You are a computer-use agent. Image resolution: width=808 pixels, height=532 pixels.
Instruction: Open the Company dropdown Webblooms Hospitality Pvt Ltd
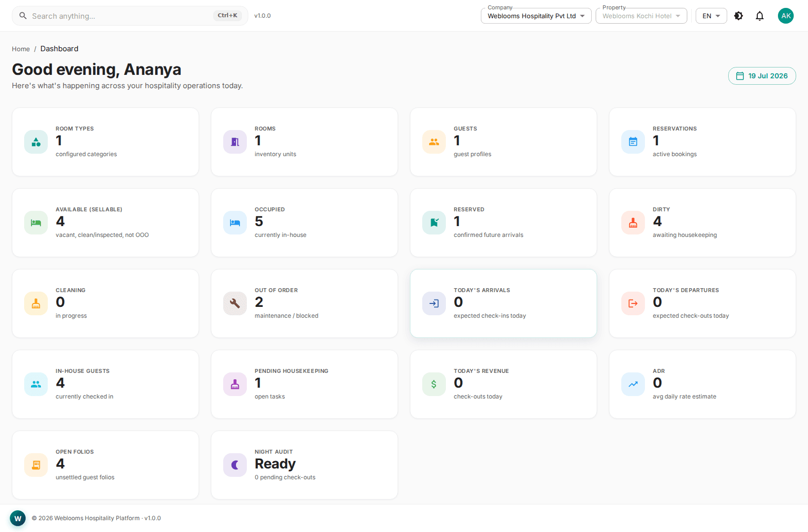tap(536, 16)
